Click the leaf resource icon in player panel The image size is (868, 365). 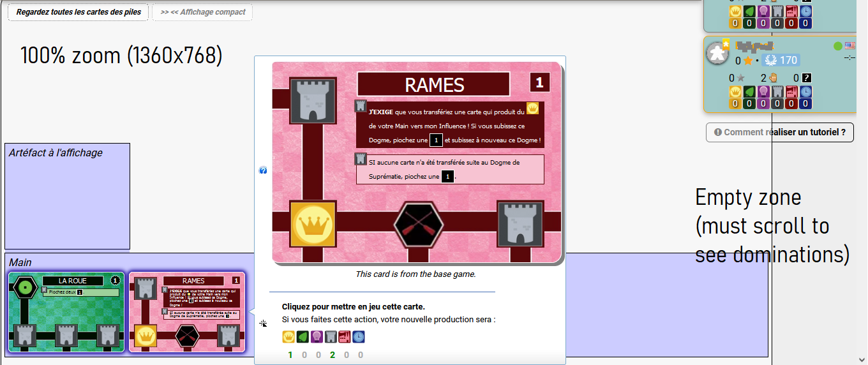(x=749, y=92)
